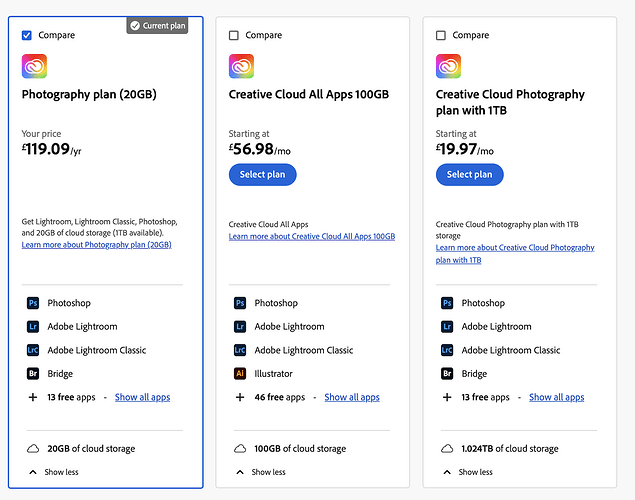Collapse Photography plan (20GB) with Show less
Image resolution: width=635 pixels, height=500 pixels.
coord(54,472)
